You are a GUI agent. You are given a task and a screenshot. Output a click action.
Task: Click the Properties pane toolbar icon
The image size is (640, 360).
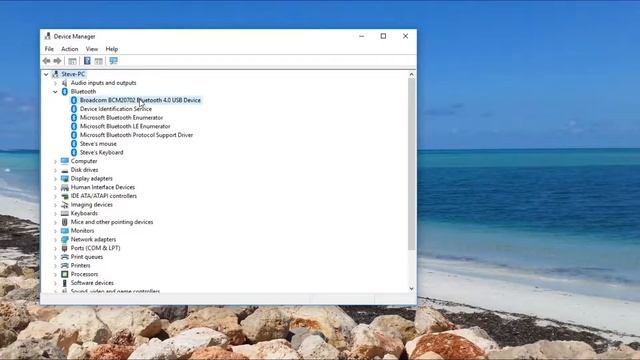point(98,61)
